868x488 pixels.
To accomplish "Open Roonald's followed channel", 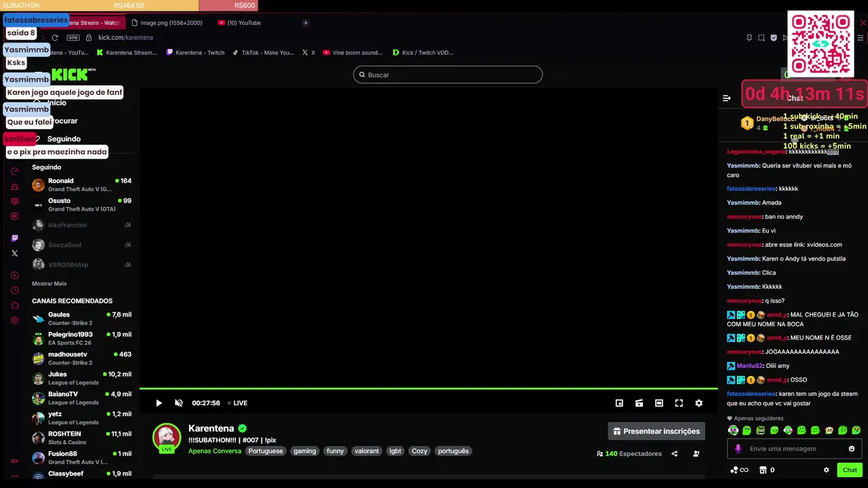I will (81, 185).
